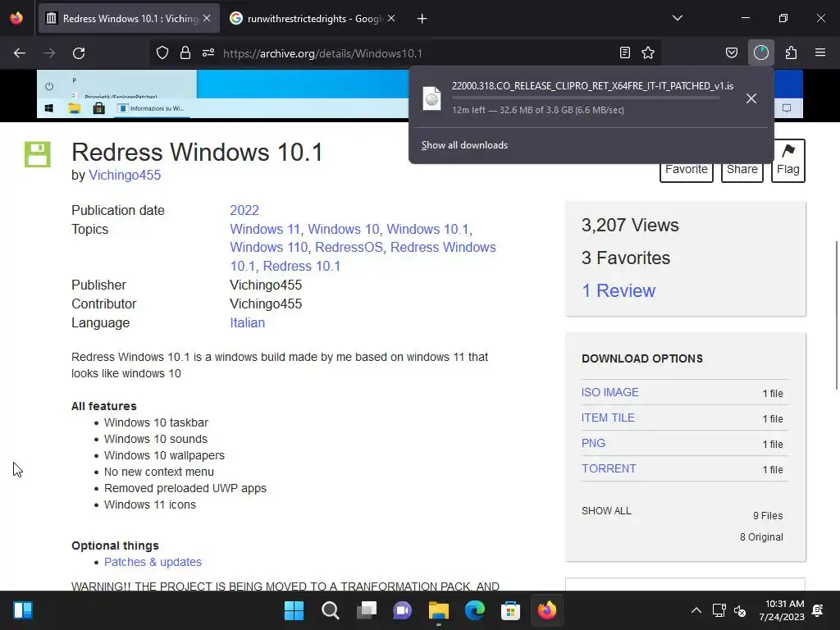Open Windows 11 topic link
The height and width of the screenshot is (630, 840).
265,230
